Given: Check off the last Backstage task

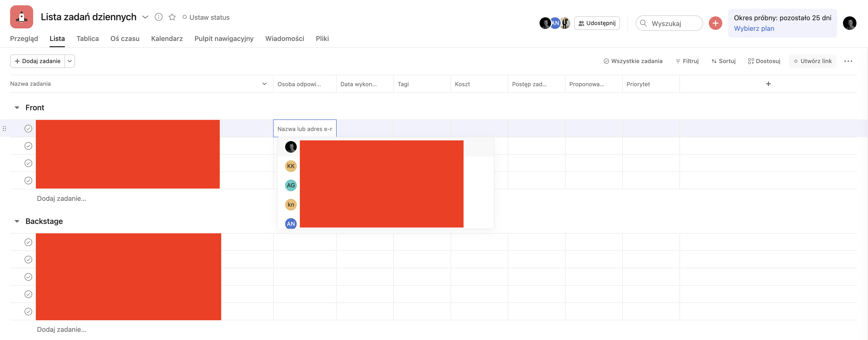Looking at the screenshot, I should (x=28, y=311).
